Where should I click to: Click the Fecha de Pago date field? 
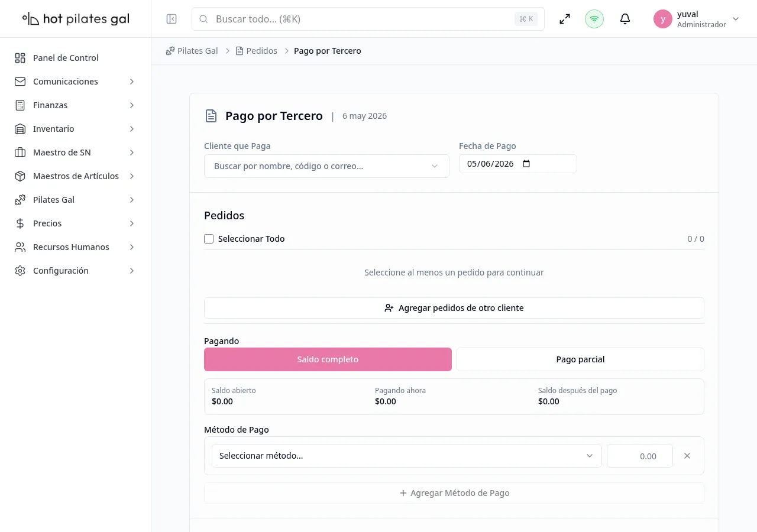pos(518,164)
